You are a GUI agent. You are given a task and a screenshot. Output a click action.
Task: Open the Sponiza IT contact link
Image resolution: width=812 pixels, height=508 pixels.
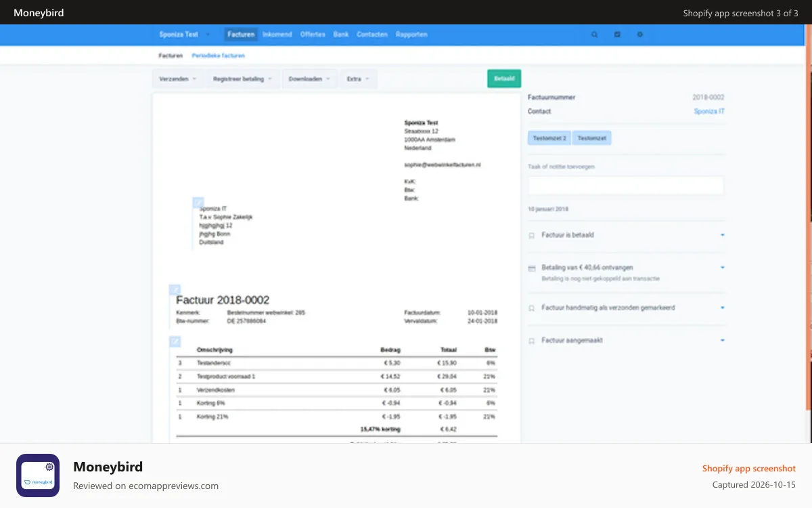click(709, 111)
